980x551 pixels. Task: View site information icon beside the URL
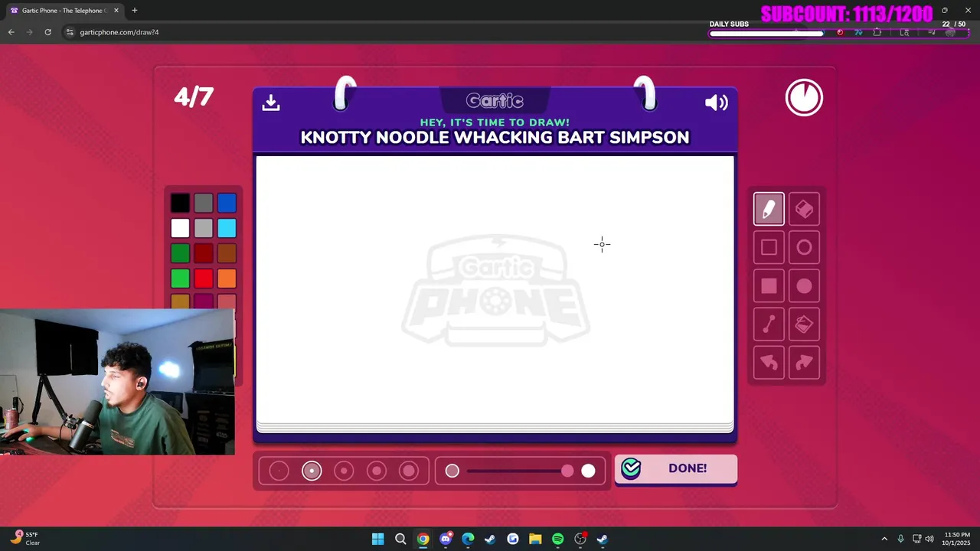click(70, 32)
